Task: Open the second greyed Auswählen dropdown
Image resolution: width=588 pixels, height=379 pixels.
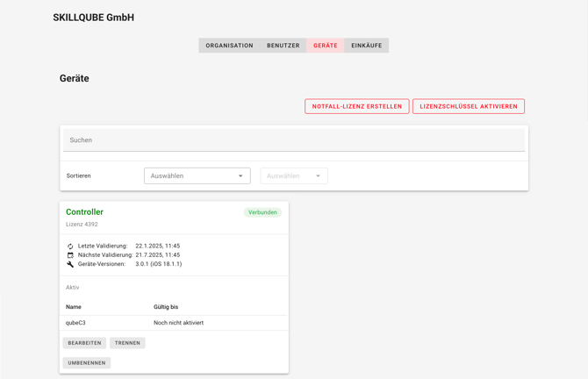Action: [293, 175]
